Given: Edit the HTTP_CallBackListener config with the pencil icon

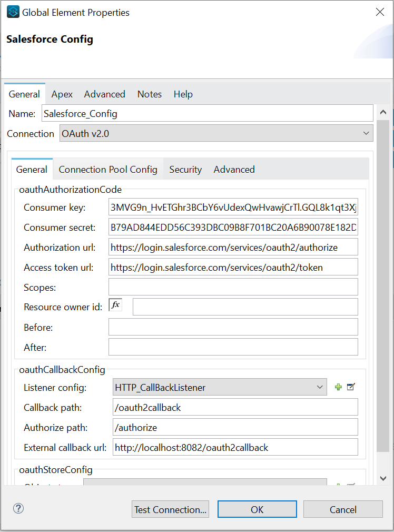Looking at the screenshot, I should (x=351, y=387).
